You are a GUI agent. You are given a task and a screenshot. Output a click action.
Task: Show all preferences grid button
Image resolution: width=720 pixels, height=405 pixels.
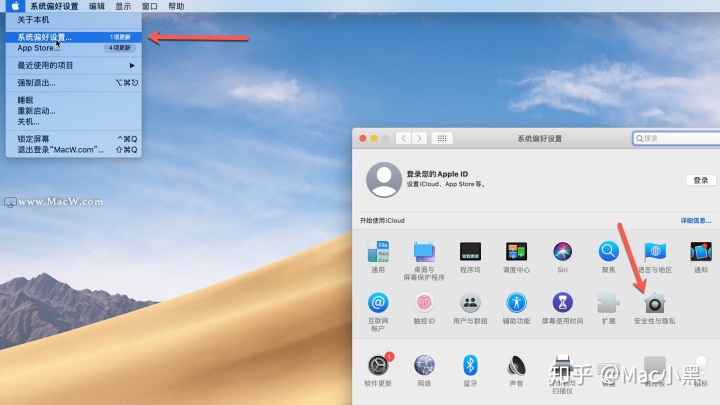[x=442, y=138]
